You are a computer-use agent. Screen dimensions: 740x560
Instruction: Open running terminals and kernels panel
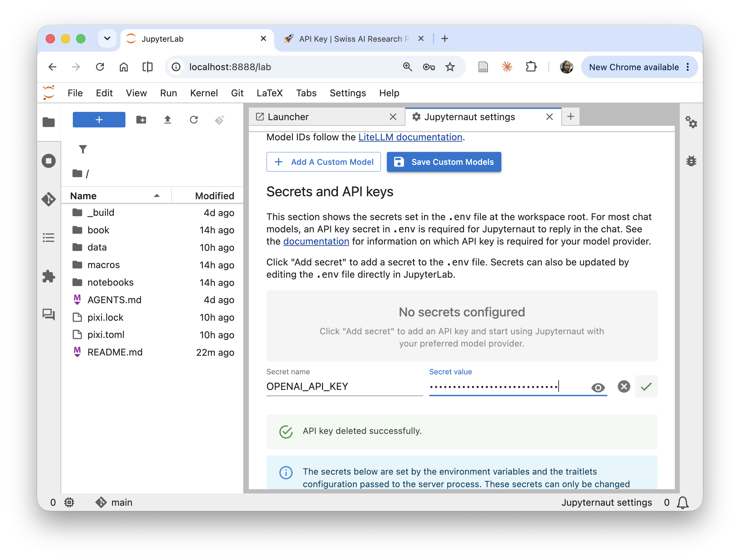pos(49,161)
